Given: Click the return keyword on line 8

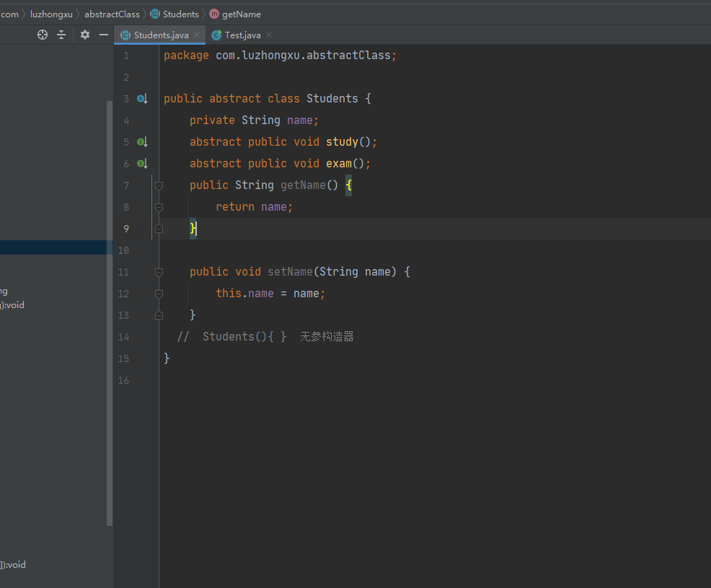Looking at the screenshot, I should (x=235, y=207).
